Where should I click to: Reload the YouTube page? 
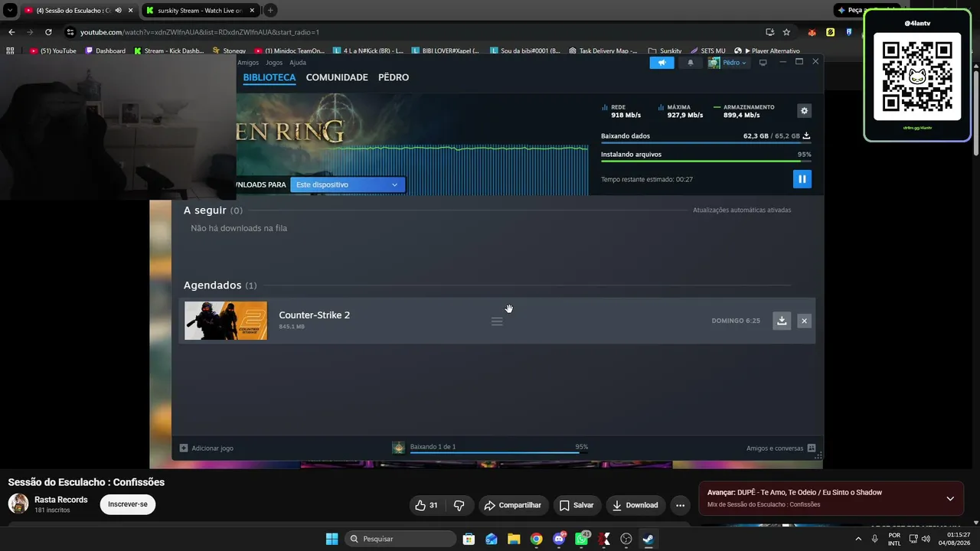[x=48, y=32]
